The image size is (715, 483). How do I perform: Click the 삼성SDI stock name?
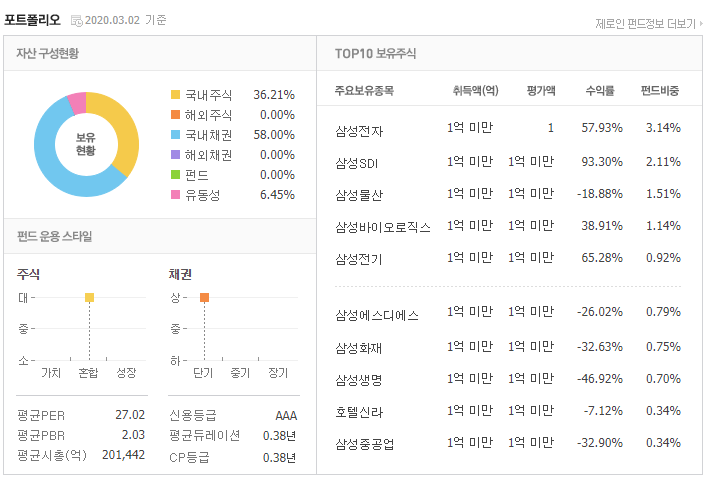click(357, 163)
